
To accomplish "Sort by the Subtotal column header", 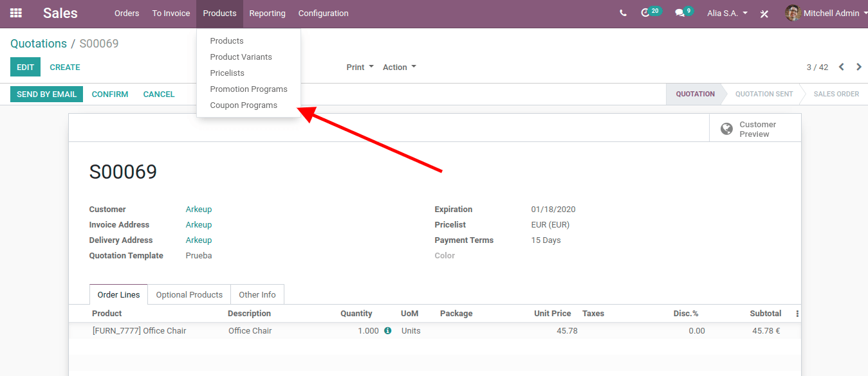I will (x=766, y=314).
